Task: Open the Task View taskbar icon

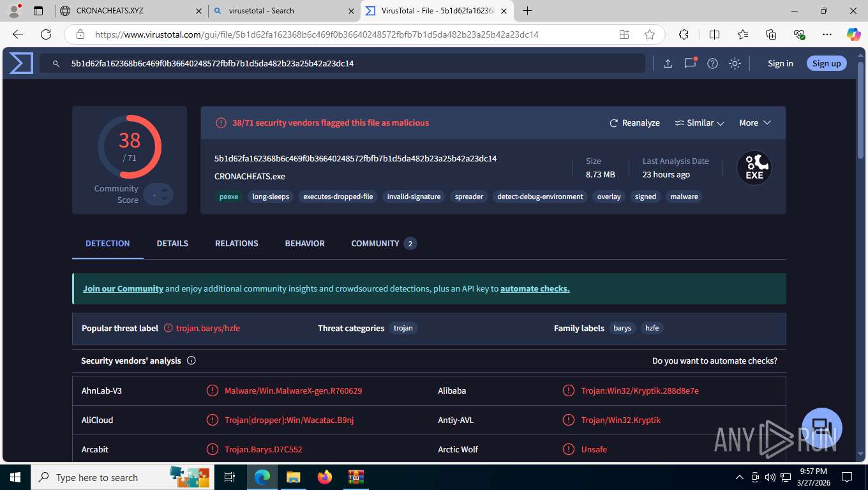Action: tap(230, 477)
